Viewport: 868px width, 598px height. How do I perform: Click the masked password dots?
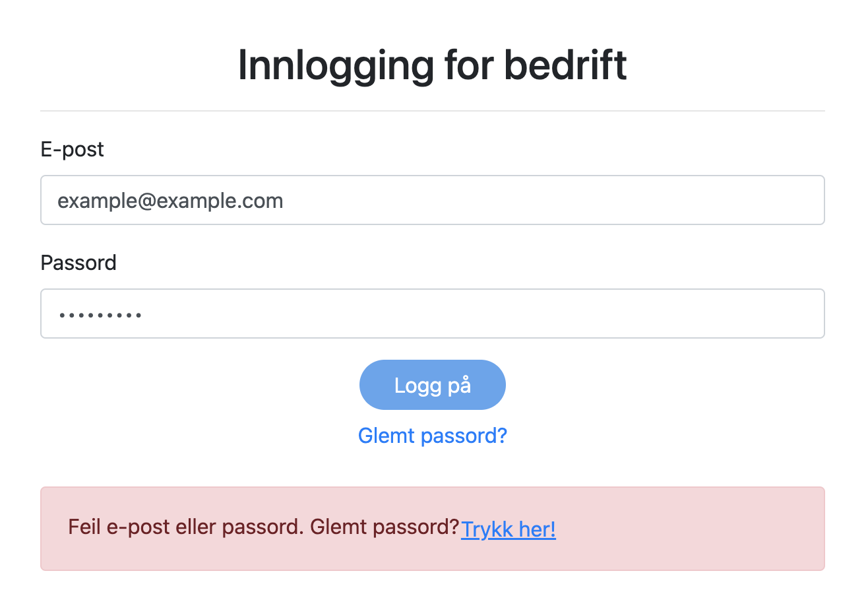[x=100, y=315]
